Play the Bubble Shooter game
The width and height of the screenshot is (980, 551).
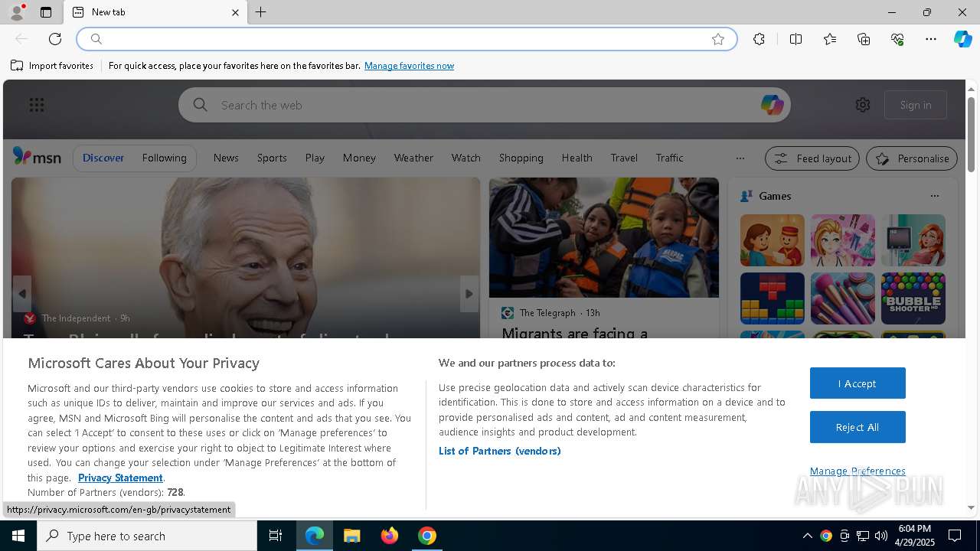tap(913, 298)
